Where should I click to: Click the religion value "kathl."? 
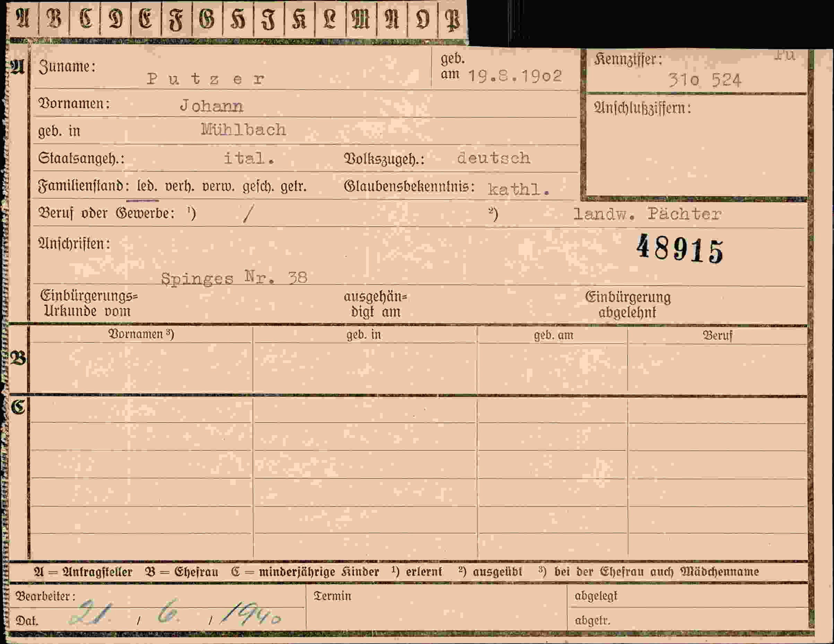[x=519, y=189]
